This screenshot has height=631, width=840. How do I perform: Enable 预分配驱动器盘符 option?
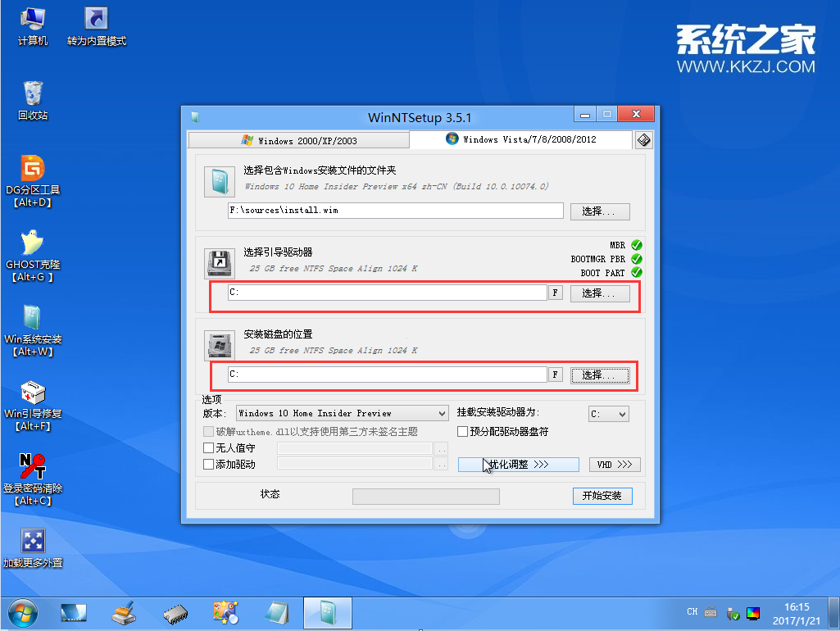(x=464, y=431)
